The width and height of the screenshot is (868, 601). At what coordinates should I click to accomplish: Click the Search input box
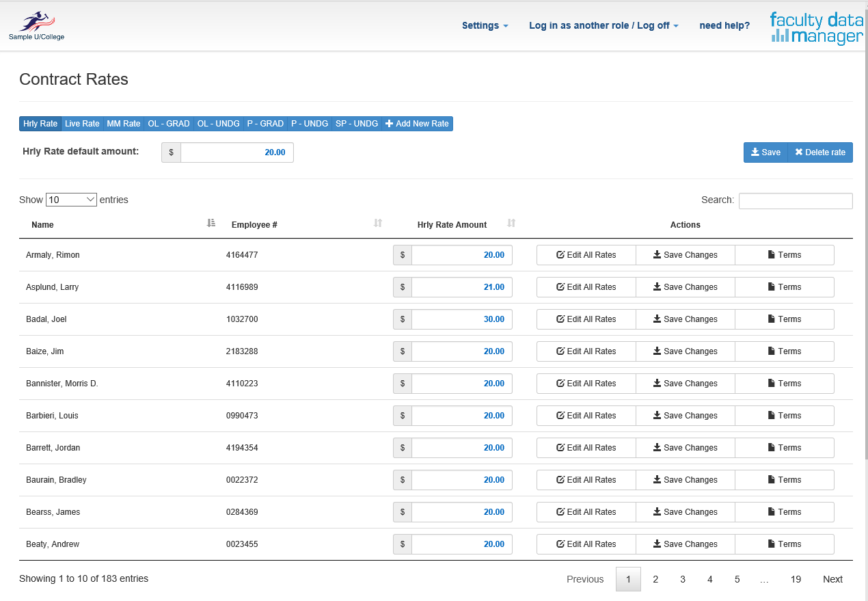pyautogui.click(x=796, y=200)
